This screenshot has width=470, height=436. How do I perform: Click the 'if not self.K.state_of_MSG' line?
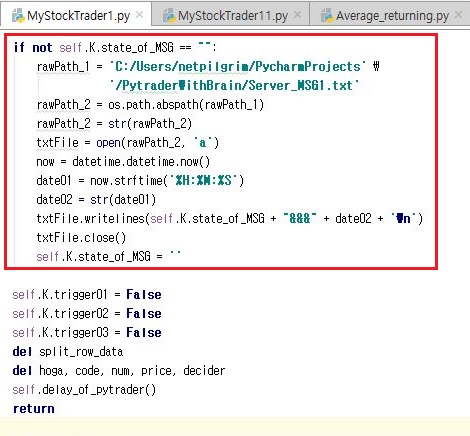point(115,48)
